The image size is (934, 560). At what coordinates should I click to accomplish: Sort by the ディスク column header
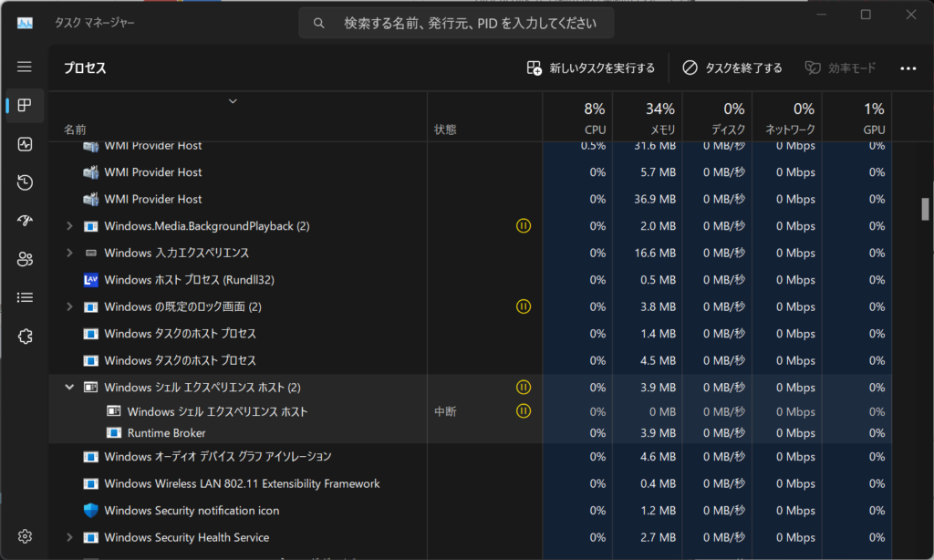[x=717, y=118]
